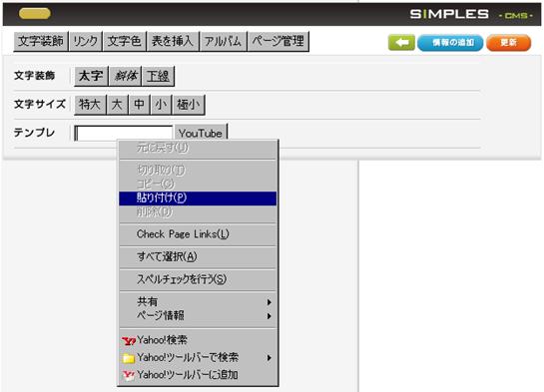Click the blue 情報の追加 button

(x=450, y=43)
